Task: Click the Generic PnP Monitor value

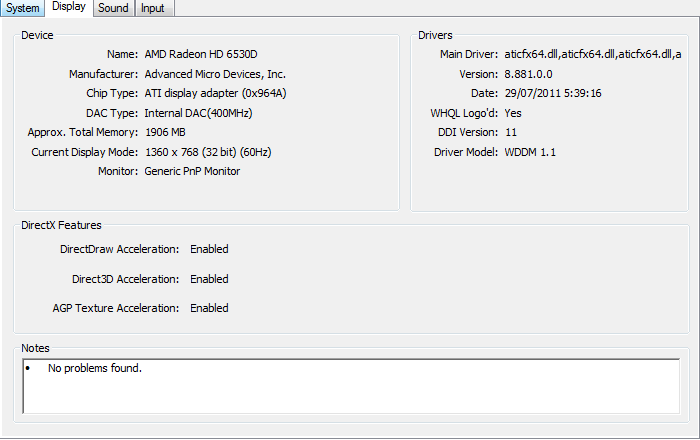Action: [192, 171]
